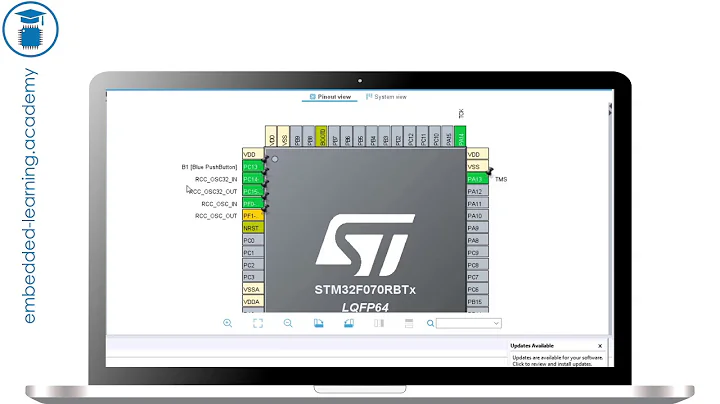
Task: Focus the pin search input field
Action: click(468, 323)
